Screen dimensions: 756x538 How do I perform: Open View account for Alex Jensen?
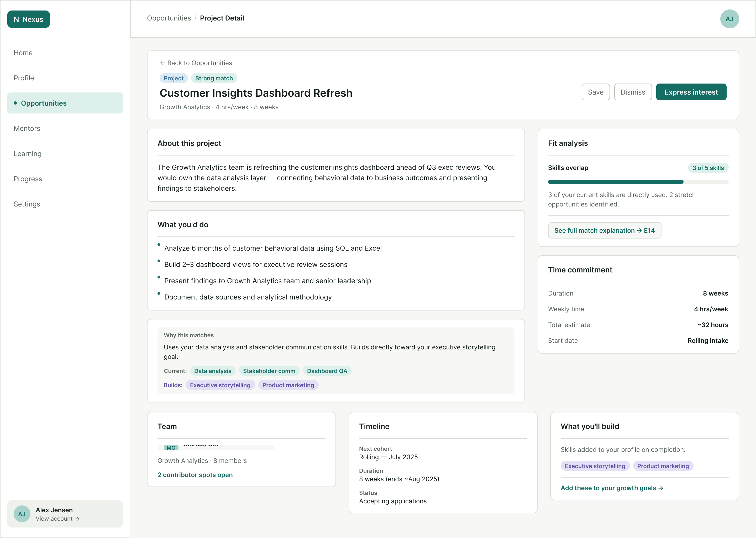tap(57, 519)
